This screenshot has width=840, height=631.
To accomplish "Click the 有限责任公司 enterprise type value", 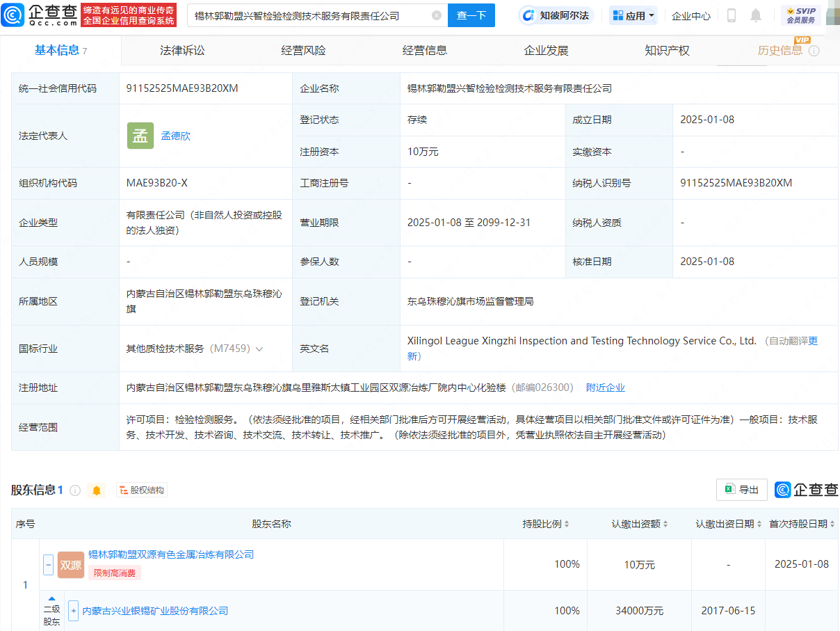I will coord(204,223).
